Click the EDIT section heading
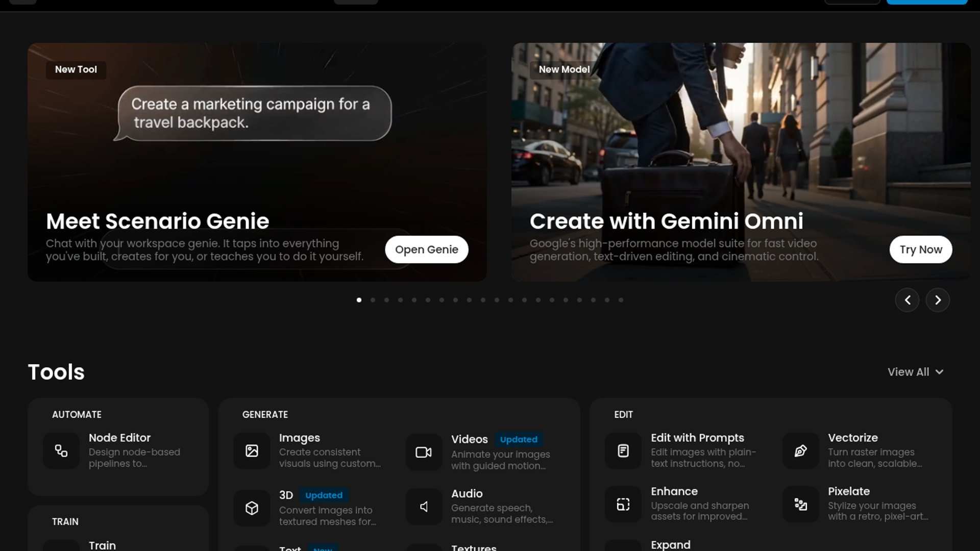Screen dimensions: 980x551 coord(623,415)
